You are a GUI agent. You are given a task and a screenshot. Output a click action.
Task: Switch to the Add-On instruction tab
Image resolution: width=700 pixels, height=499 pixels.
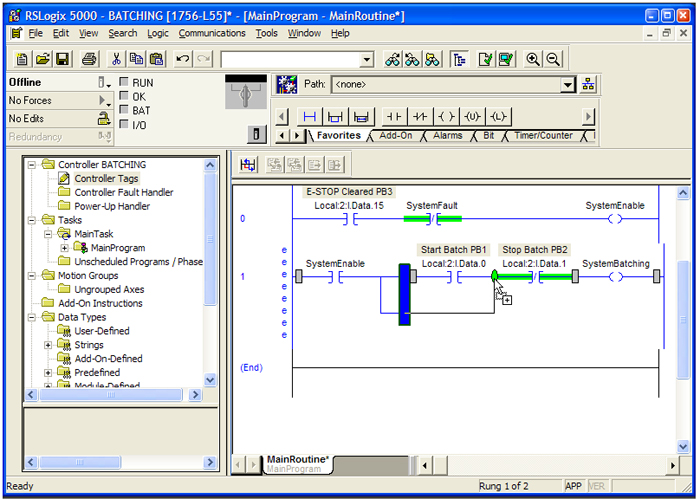coord(396,136)
